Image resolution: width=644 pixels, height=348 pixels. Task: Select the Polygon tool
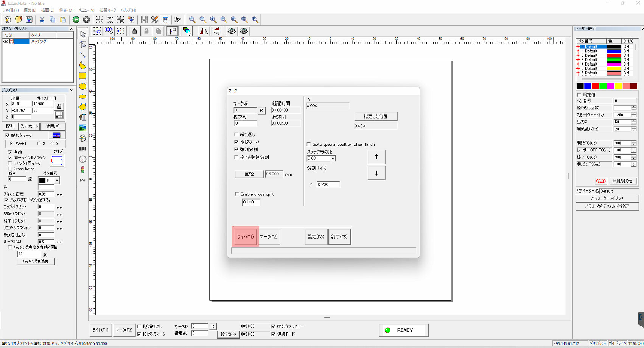point(82,107)
